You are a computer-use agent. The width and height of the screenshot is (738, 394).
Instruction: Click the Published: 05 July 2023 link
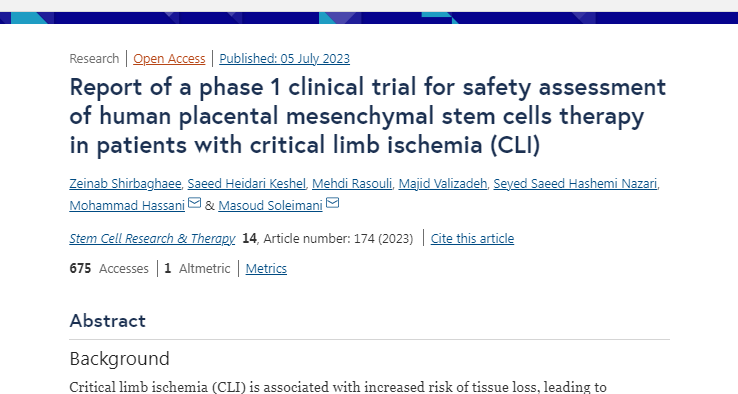tap(284, 58)
